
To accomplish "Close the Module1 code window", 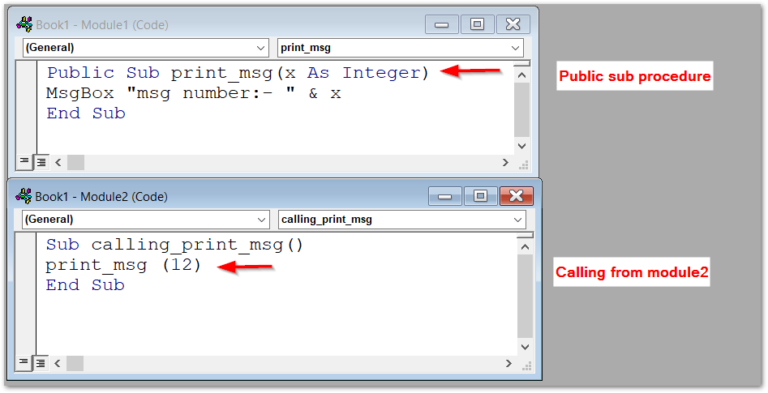I will [x=513, y=24].
